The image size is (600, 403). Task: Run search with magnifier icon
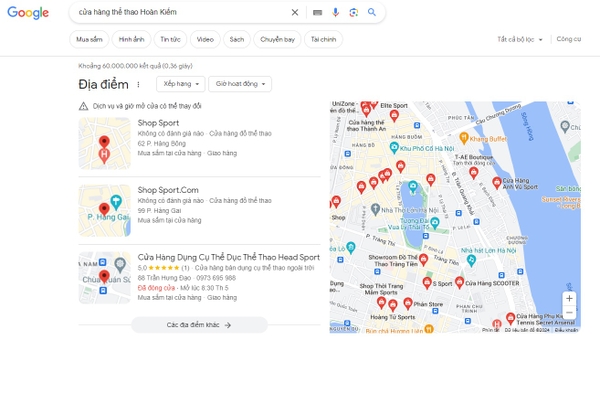tap(372, 12)
